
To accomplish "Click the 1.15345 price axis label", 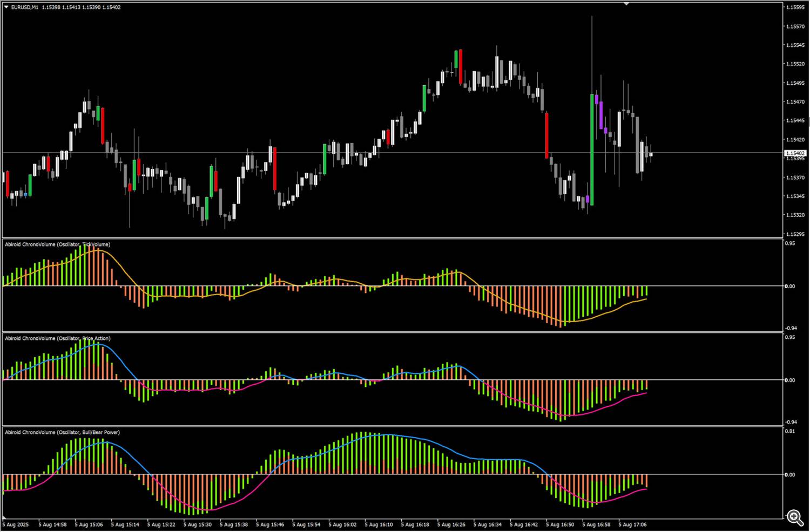I will [x=795, y=196].
